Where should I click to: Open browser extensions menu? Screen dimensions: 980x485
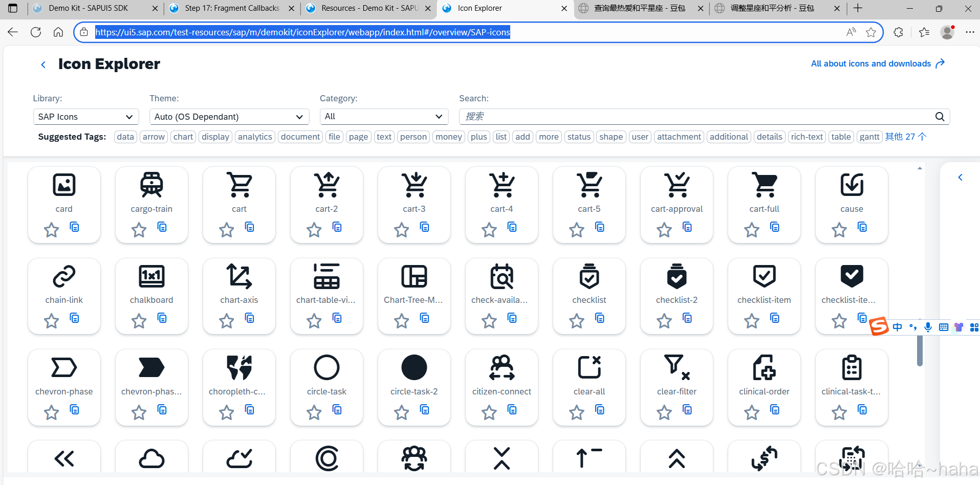pos(898,32)
